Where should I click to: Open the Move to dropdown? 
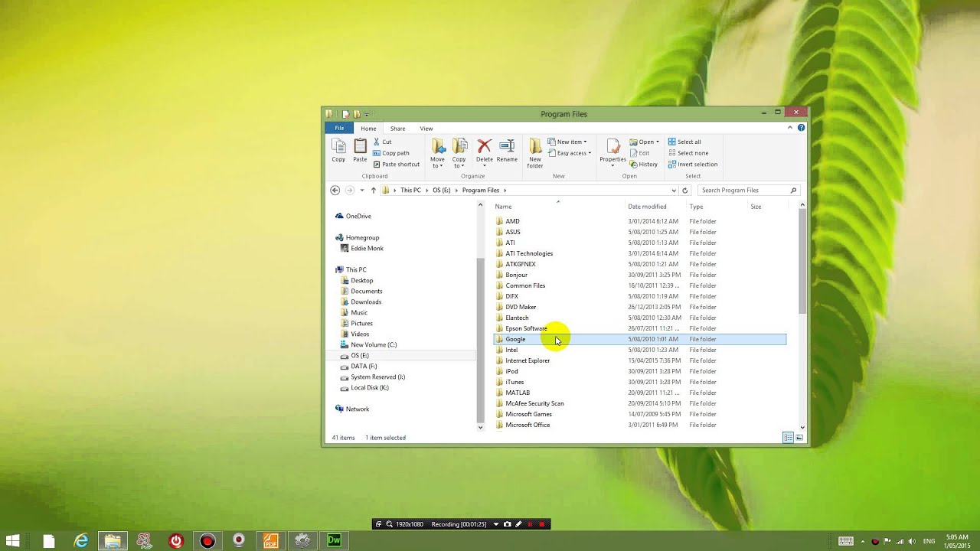point(437,154)
